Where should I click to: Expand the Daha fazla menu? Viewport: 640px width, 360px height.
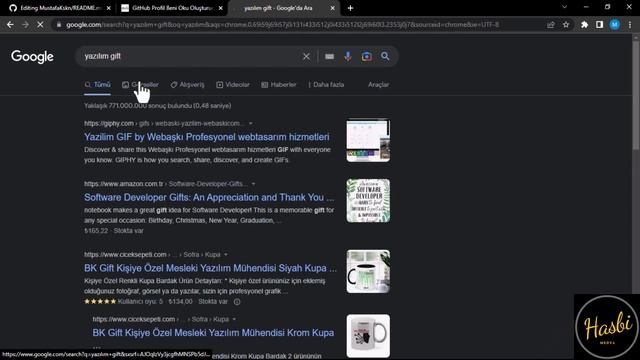[x=326, y=84]
